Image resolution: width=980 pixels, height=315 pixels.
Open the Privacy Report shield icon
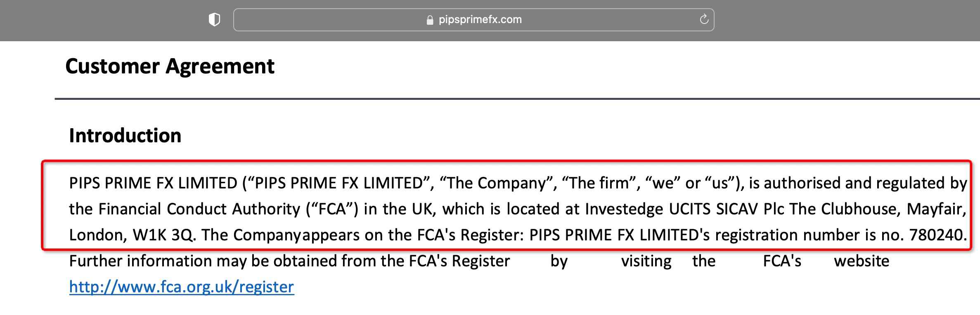214,19
